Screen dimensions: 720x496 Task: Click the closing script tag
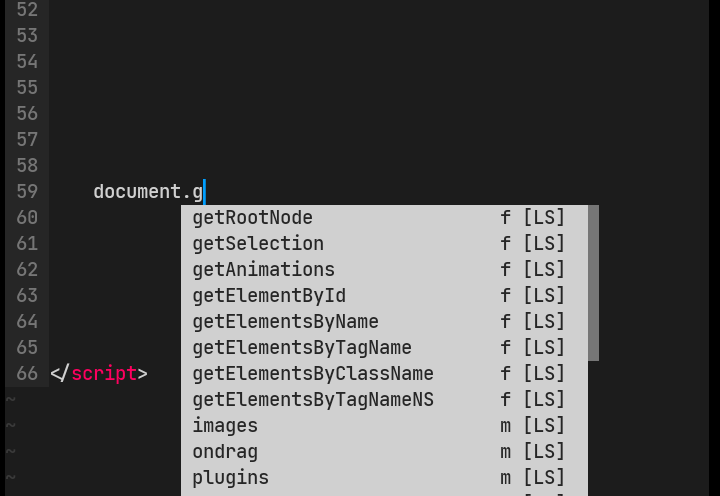click(99, 374)
